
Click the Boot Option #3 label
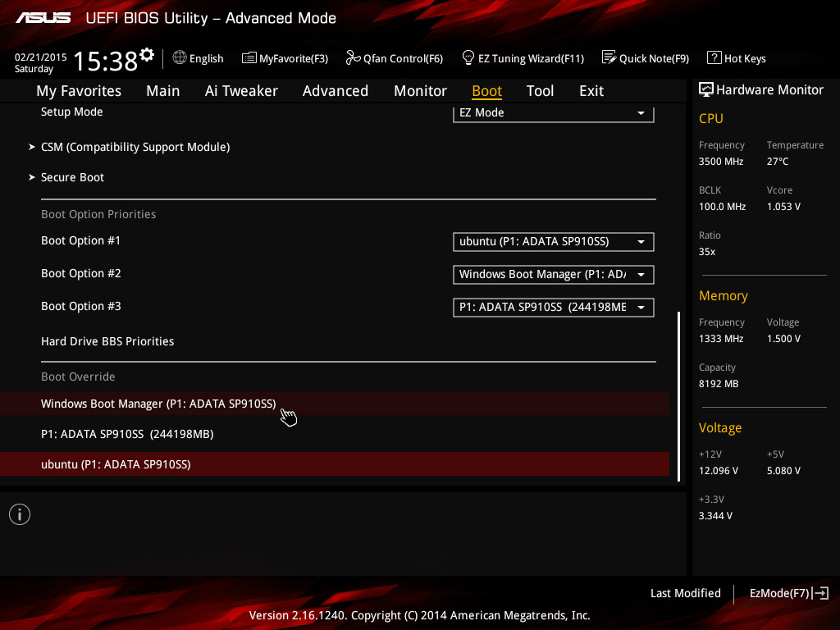81,306
